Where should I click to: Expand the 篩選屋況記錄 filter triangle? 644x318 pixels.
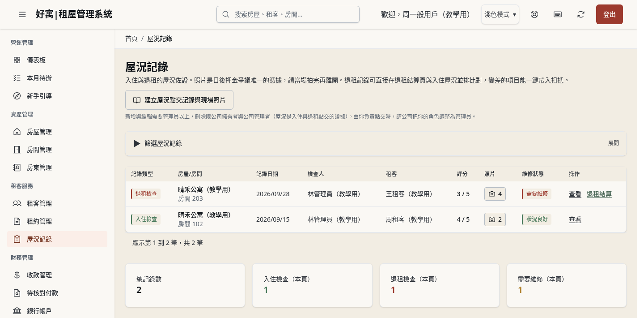click(x=137, y=143)
